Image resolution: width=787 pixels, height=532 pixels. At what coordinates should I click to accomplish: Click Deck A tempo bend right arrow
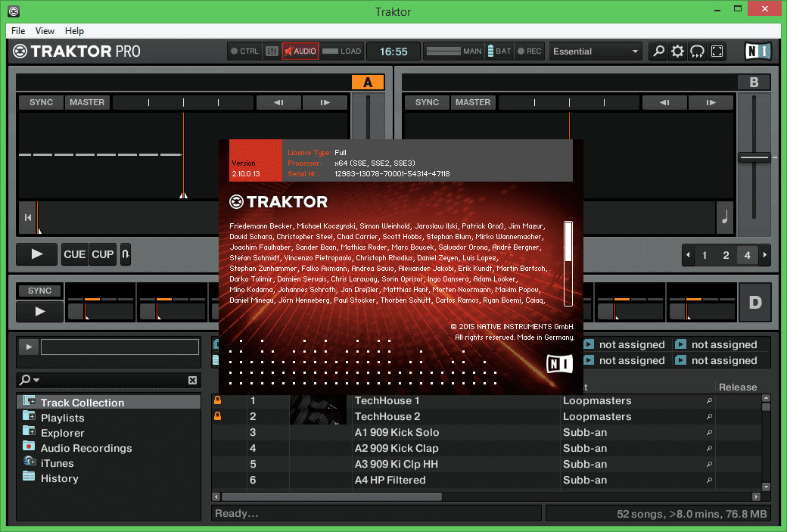click(325, 102)
